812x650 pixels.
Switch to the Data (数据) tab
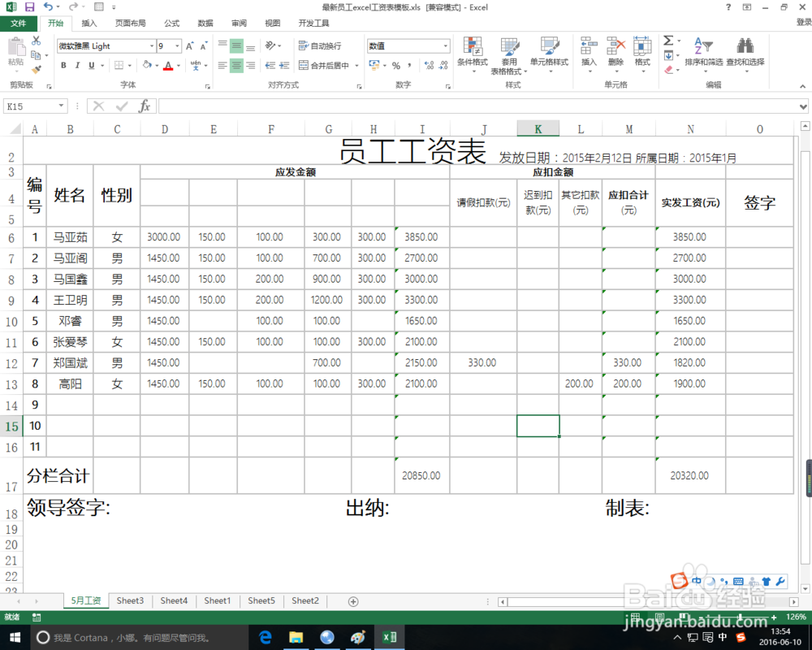click(205, 24)
